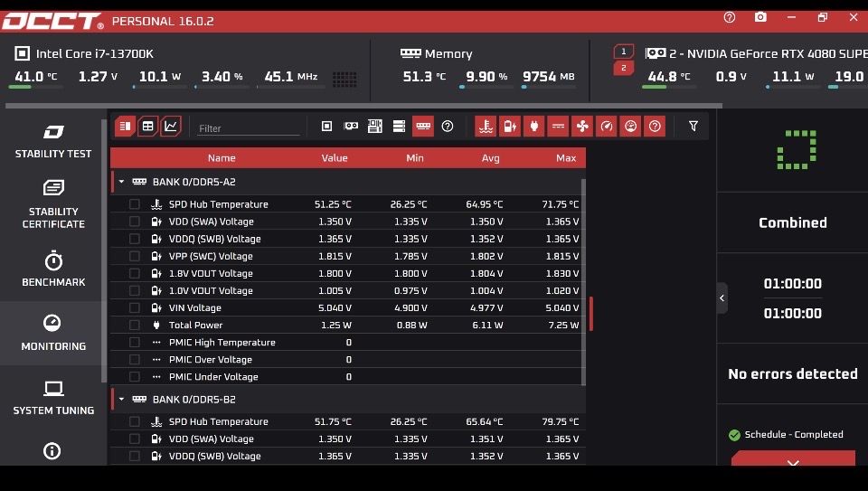Open the Stability Test section
The height and width of the screenshot is (491, 868).
click(x=53, y=140)
